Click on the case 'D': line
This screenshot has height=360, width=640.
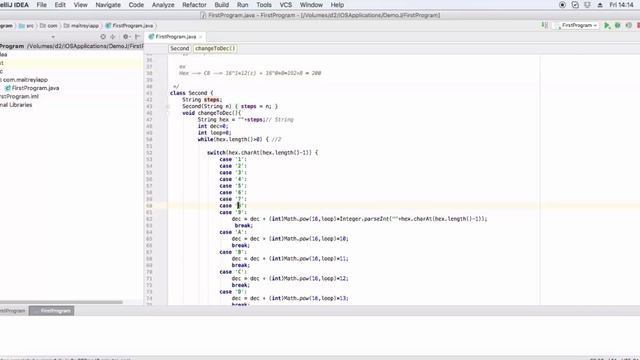tap(233, 292)
